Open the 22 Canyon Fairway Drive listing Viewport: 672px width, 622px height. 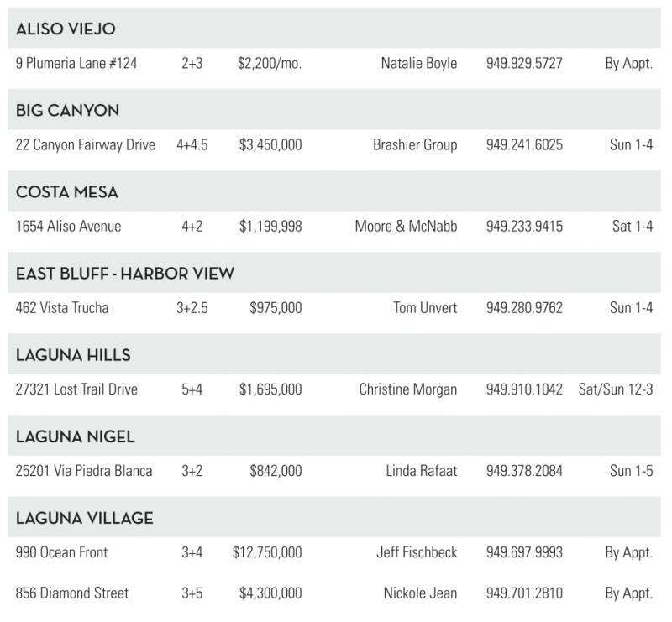pyautogui.click(x=86, y=145)
